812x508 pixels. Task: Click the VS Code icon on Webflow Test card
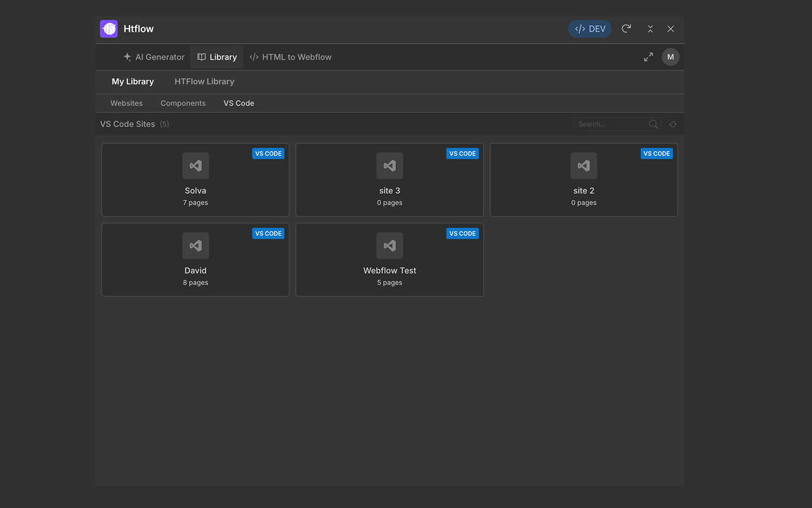(x=390, y=246)
